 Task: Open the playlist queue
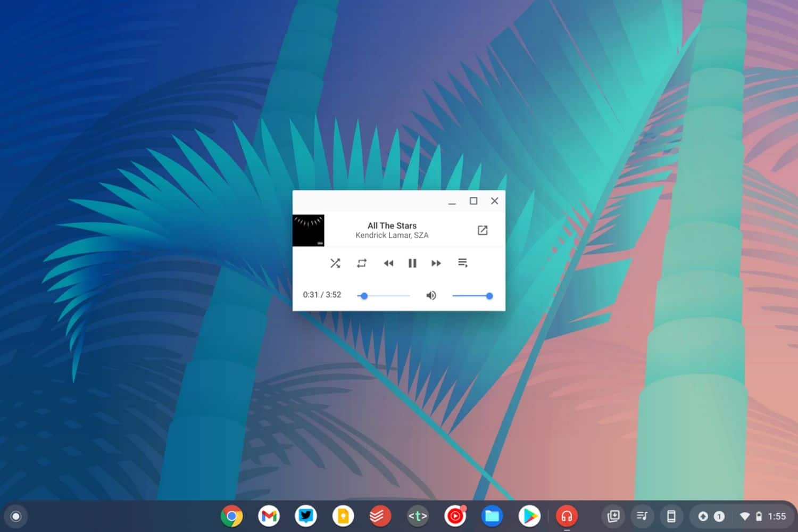coord(463,263)
